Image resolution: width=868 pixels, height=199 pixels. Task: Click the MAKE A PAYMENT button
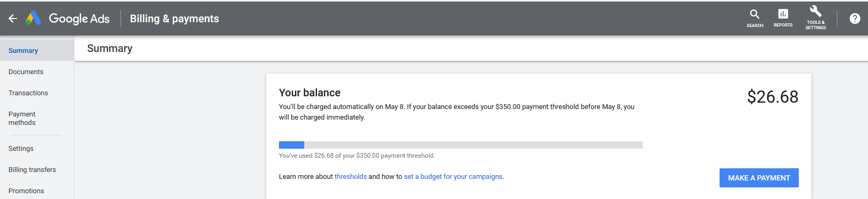click(759, 178)
